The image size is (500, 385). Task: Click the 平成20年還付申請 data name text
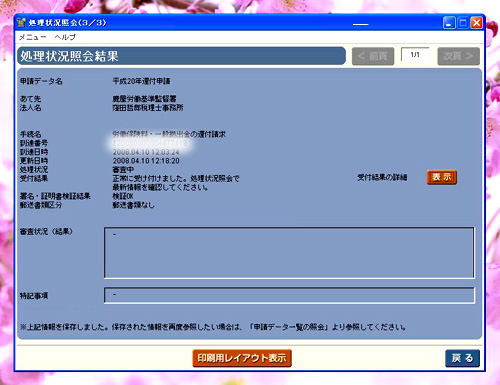[x=141, y=81]
